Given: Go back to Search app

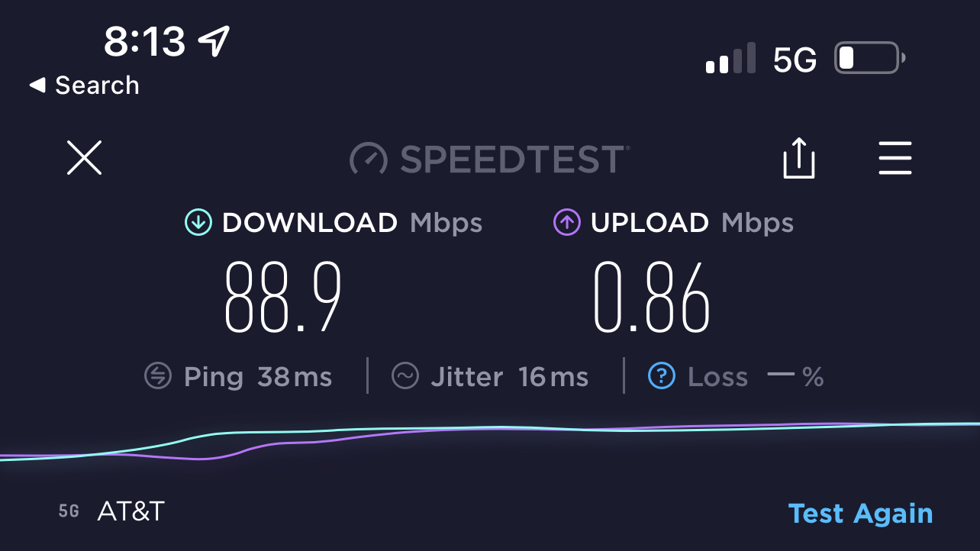Looking at the screenshot, I should tap(84, 85).
